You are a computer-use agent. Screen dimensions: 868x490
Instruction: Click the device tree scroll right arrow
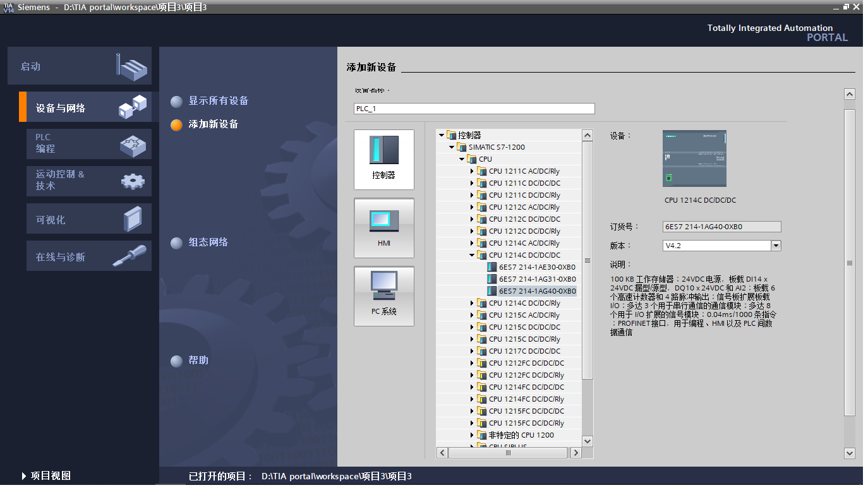[x=576, y=453]
